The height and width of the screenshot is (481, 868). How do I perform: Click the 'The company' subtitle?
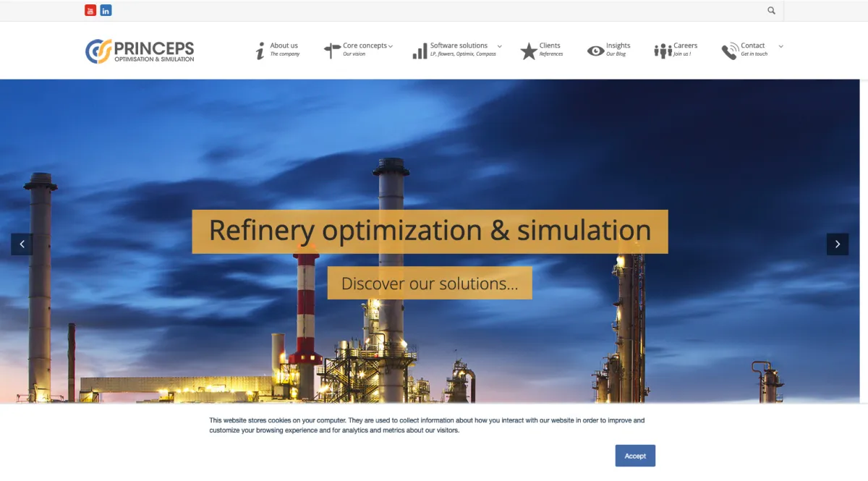285,54
